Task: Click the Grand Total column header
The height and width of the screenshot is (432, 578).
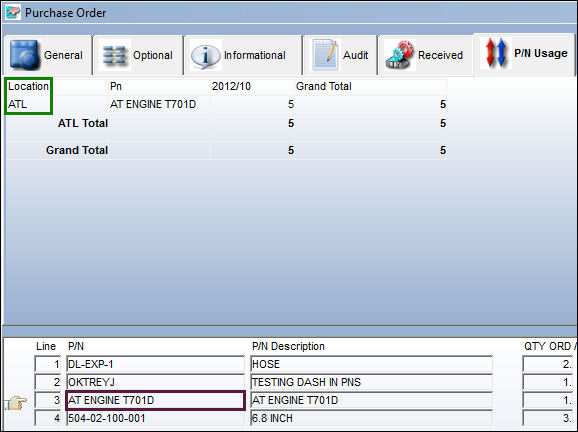Action: (324, 86)
